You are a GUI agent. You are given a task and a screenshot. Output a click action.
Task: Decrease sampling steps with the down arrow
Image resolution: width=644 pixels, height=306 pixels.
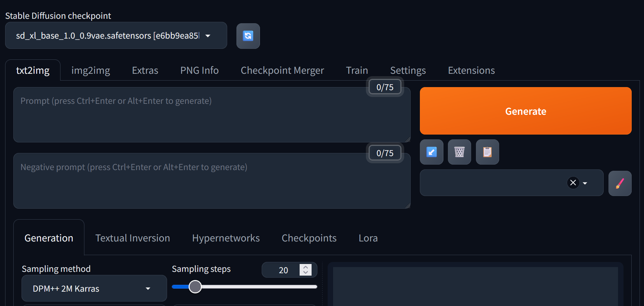(x=306, y=273)
